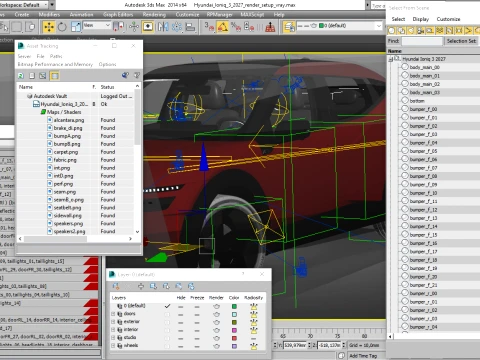This screenshot has width=480, height=360.
Task: Click the Name column header in Select From Scene
Action: (395, 51)
